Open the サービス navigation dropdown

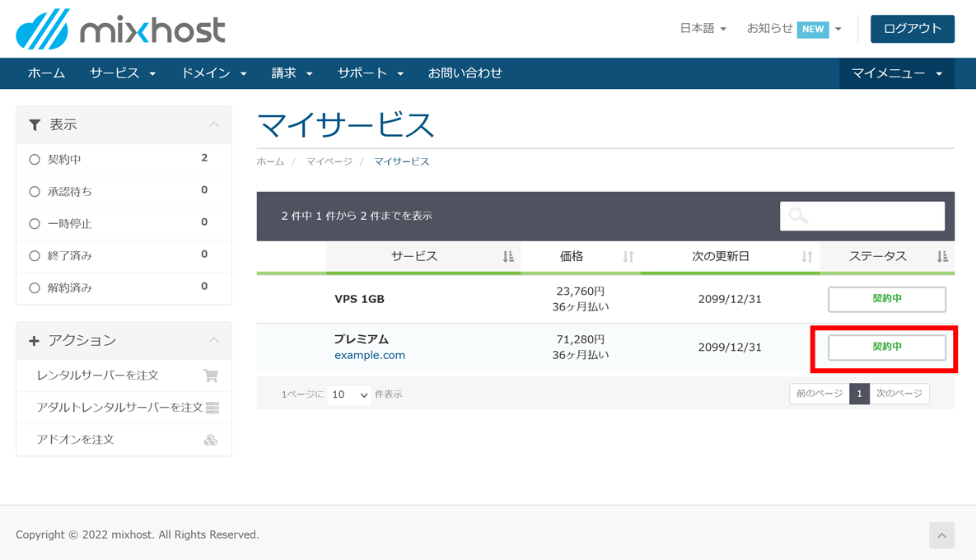pyautogui.click(x=123, y=73)
